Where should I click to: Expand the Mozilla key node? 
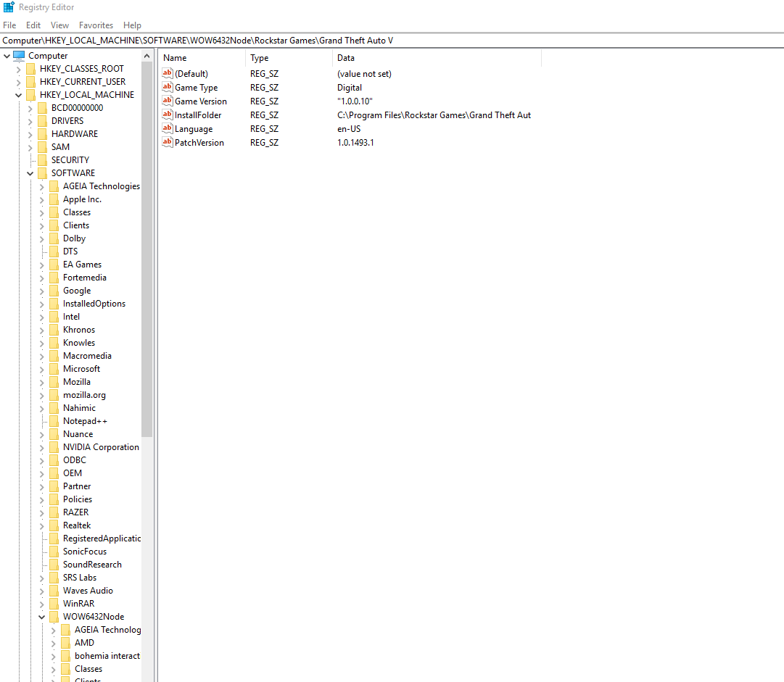pyautogui.click(x=41, y=382)
